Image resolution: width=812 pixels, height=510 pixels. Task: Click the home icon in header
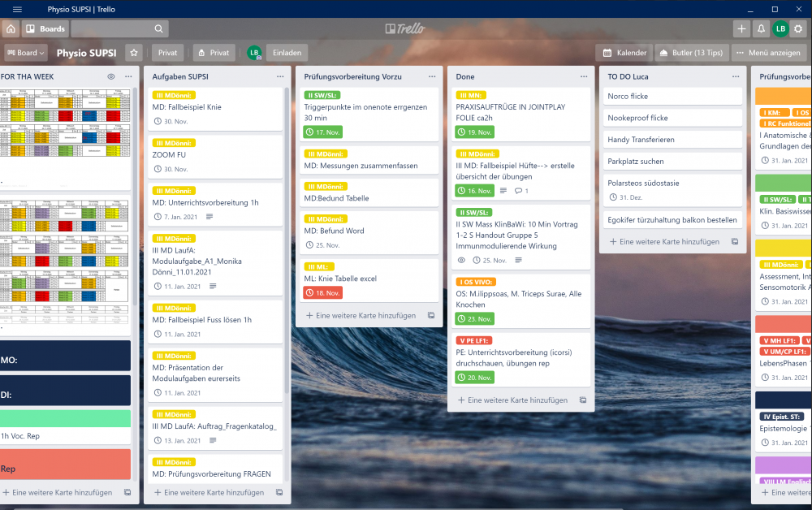pyautogui.click(x=11, y=28)
